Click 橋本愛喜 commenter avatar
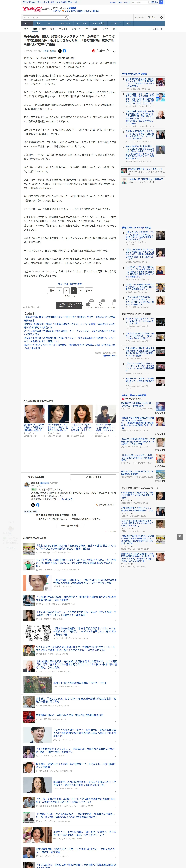186x868 pixels. click(x=27, y=484)
